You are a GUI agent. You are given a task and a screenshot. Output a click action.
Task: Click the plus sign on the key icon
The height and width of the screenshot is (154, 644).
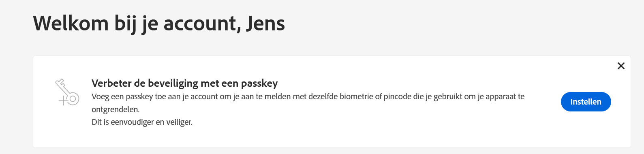coord(63,100)
